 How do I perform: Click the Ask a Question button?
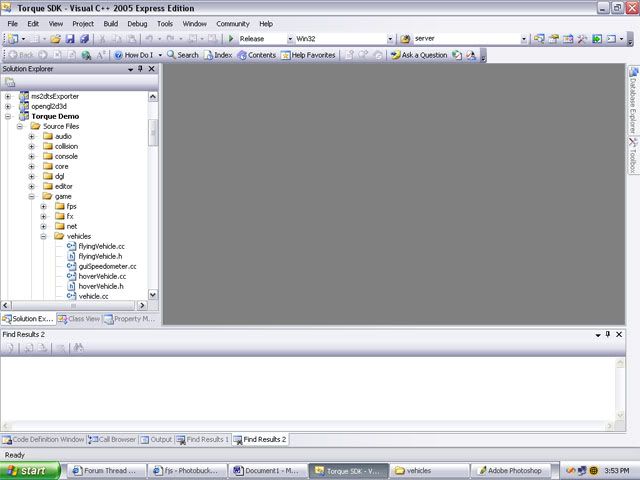[x=419, y=55]
